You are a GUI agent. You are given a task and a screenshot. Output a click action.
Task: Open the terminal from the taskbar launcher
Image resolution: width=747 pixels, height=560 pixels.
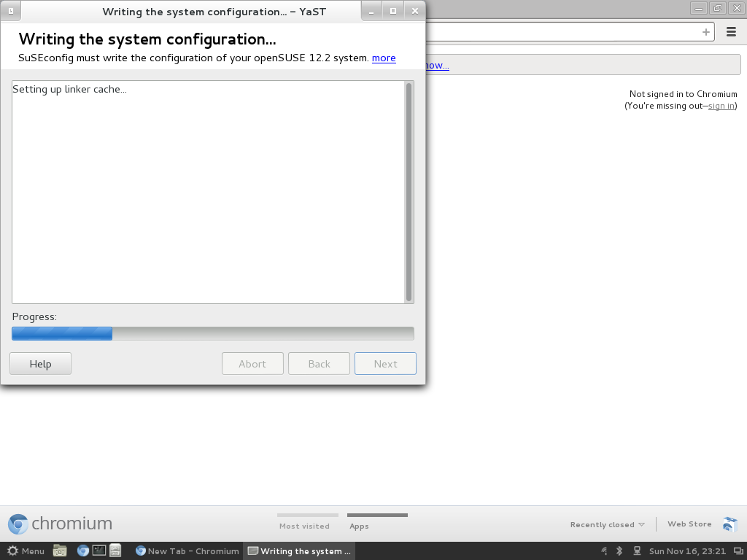point(99,551)
